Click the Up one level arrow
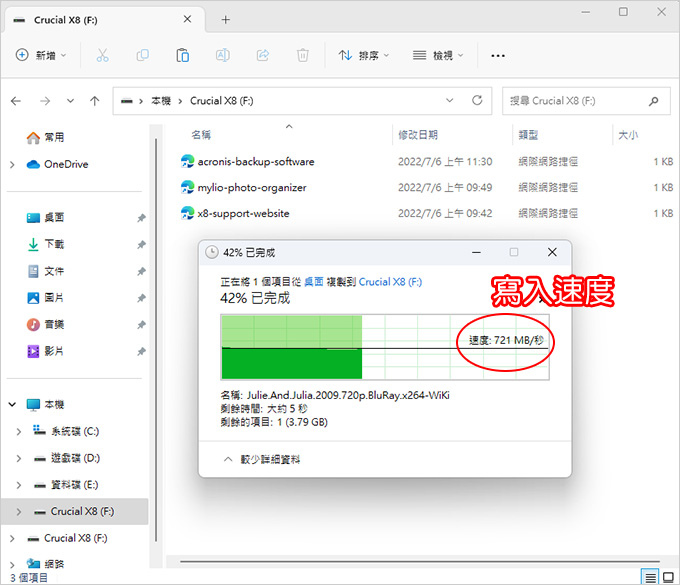680x585 pixels. [x=95, y=101]
